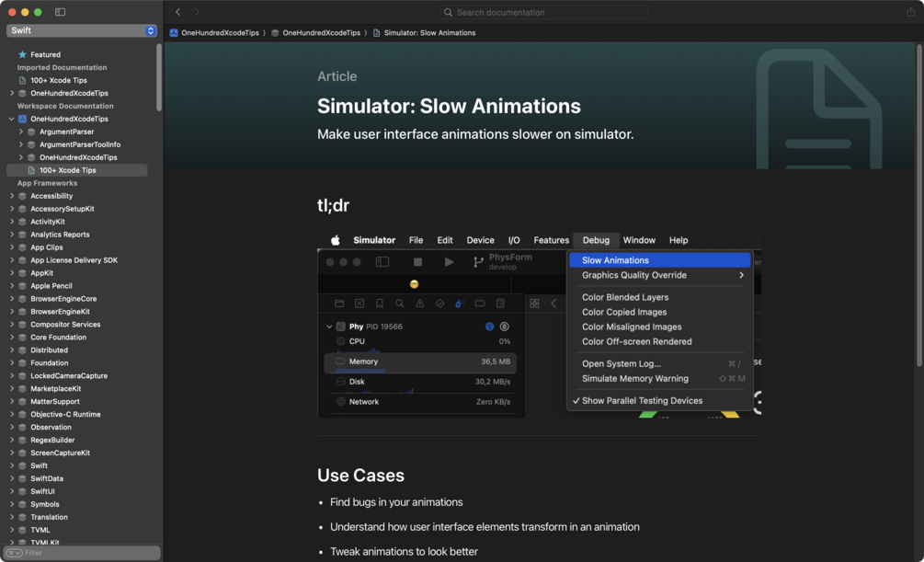Click the project icon of workspace OneHundredXcodeTips
Screen dimensions: 924x562
tap(22, 119)
